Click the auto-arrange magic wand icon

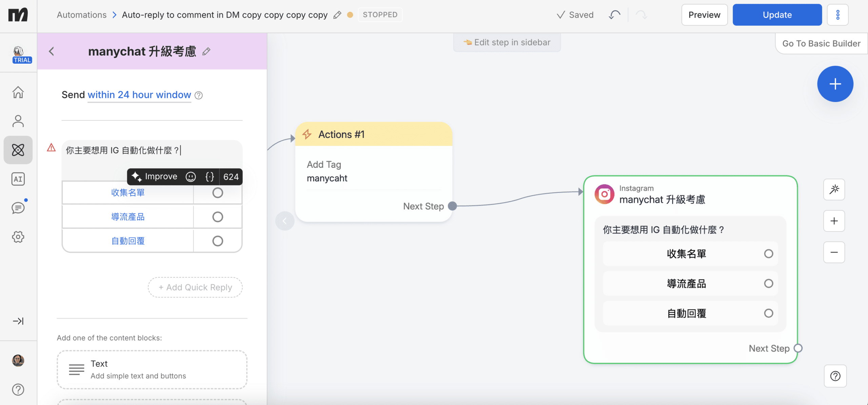[834, 189]
